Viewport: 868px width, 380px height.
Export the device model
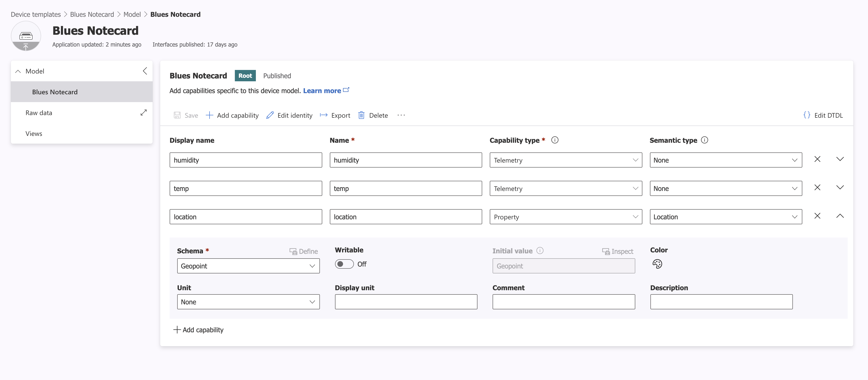pos(335,115)
